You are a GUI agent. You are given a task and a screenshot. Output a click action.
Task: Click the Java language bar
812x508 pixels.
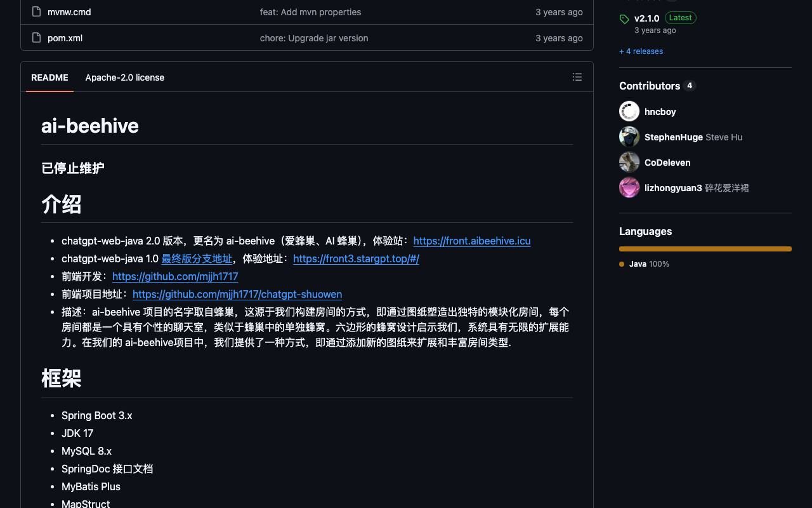click(705, 249)
